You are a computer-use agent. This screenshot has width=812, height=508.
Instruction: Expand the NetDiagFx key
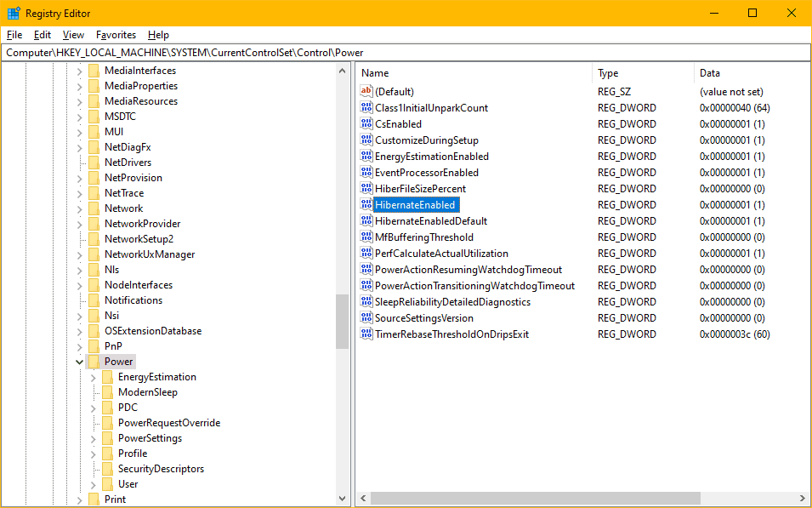click(81, 146)
